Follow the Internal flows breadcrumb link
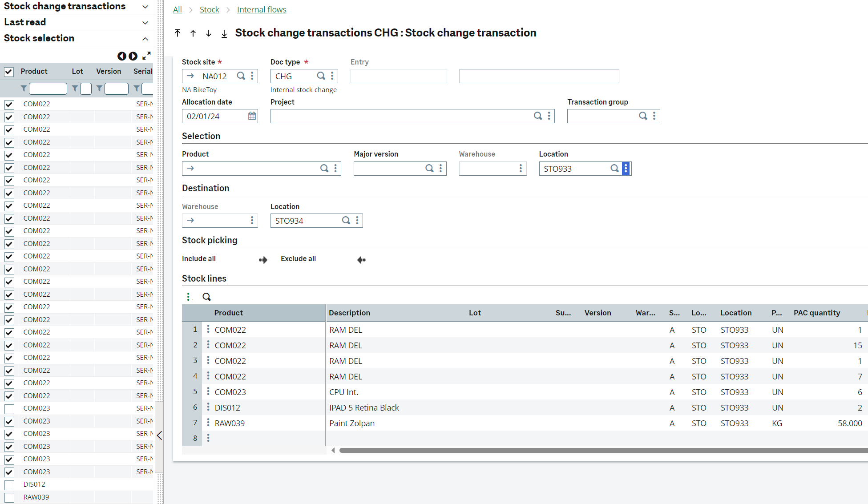 coord(261,9)
